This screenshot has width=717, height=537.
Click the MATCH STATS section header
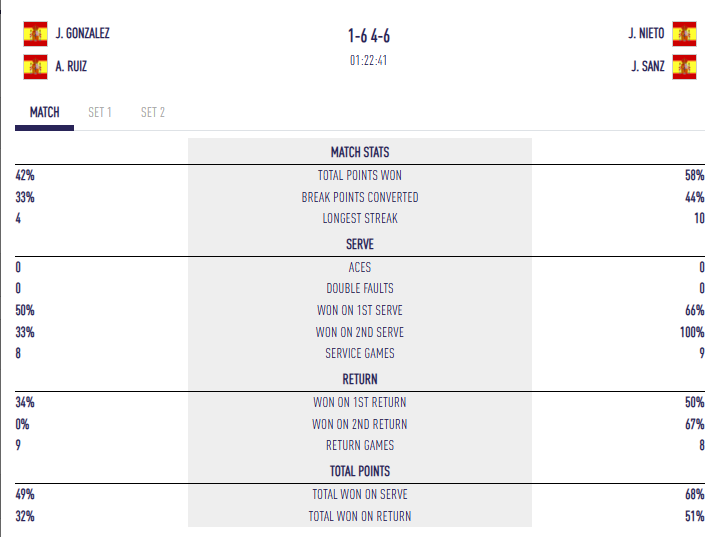pyautogui.click(x=360, y=152)
